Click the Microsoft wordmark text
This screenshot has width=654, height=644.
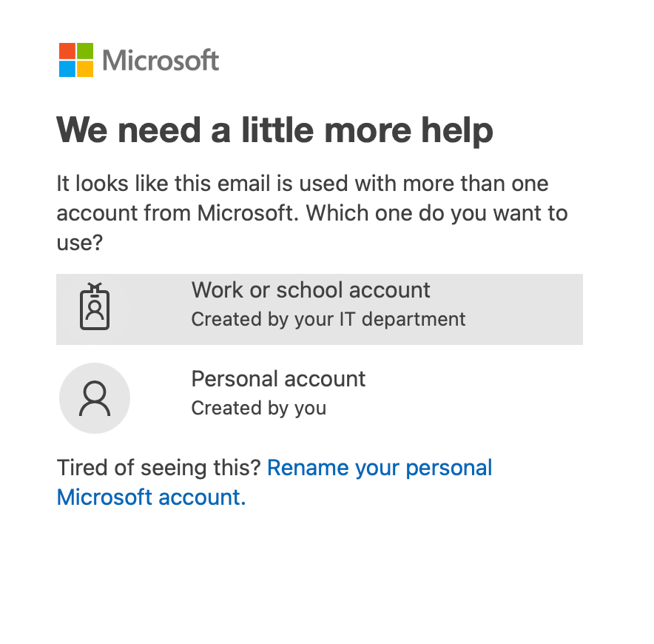click(161, 60)
